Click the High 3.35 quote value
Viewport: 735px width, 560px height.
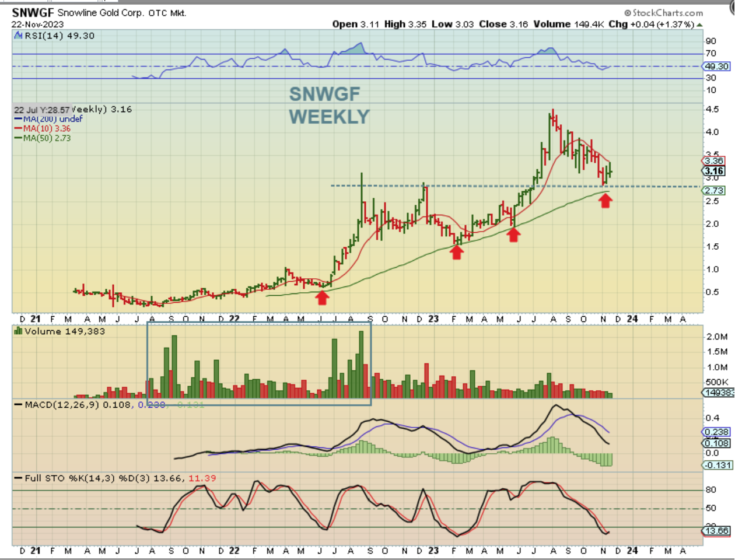(x=405, y=24)
